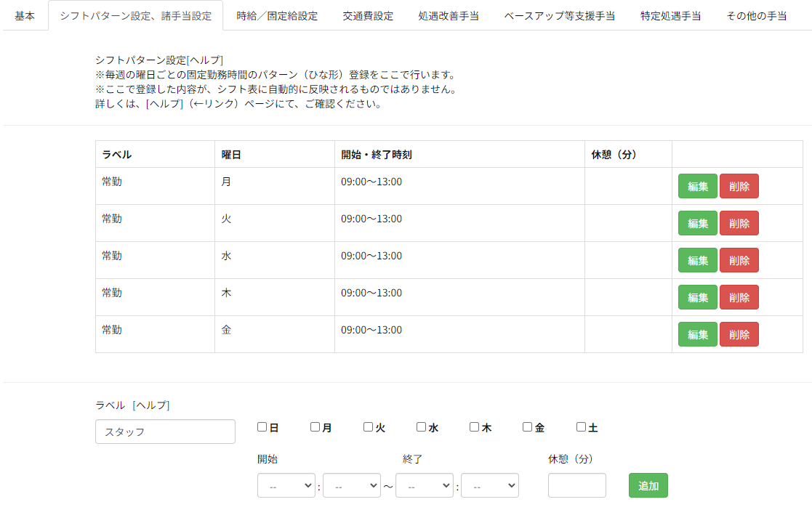Click the green 追加 button

click(648, 486)
